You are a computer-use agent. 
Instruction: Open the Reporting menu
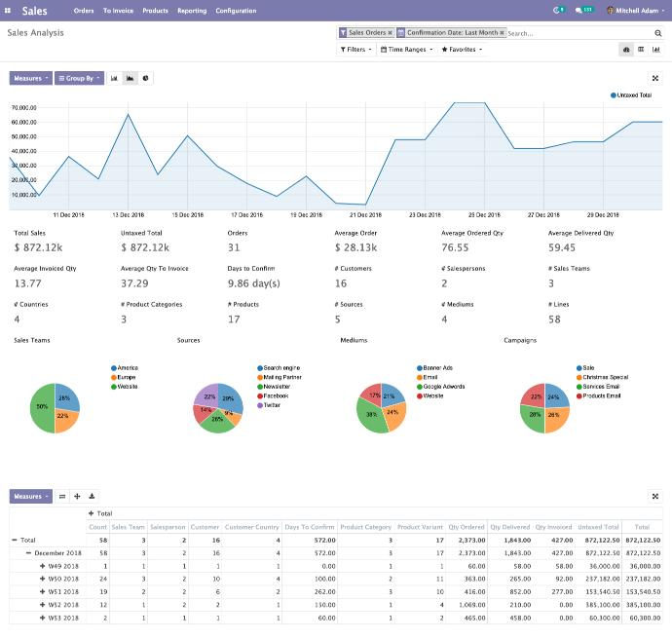192,11
